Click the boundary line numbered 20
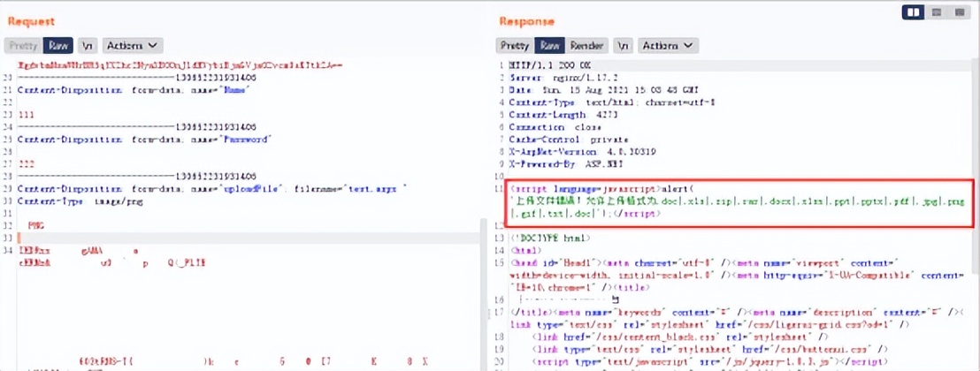The height and width of the screenshot is (371, 980). click(x=136, y=79)
